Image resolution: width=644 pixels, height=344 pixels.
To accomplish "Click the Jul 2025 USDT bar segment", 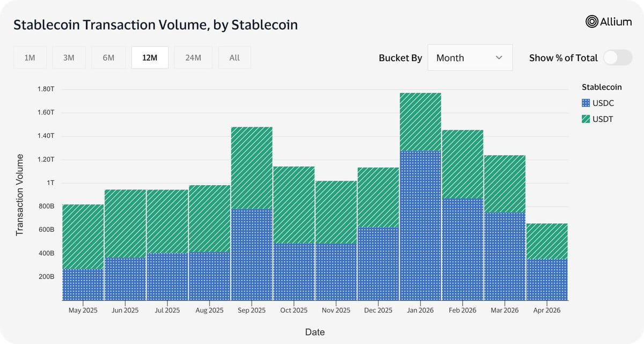I will coord(167,222).
